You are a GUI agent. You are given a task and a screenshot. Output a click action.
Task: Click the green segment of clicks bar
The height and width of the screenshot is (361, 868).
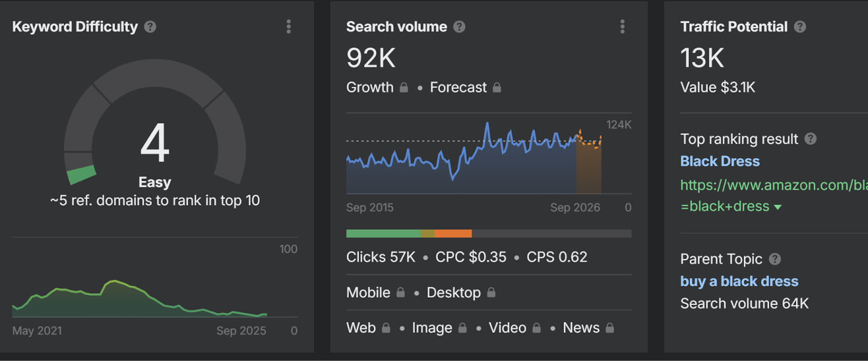383,234
